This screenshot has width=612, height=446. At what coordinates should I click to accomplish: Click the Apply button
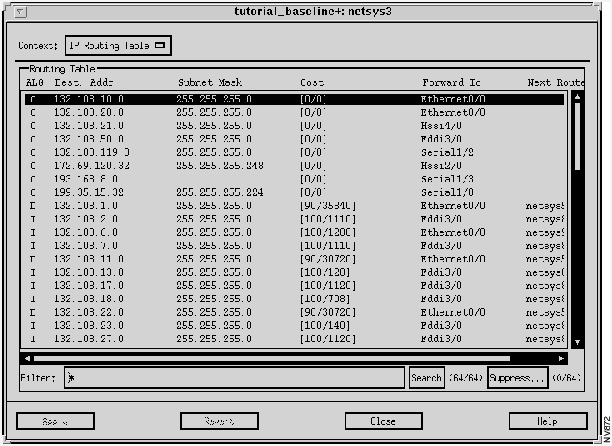(56, 421)
